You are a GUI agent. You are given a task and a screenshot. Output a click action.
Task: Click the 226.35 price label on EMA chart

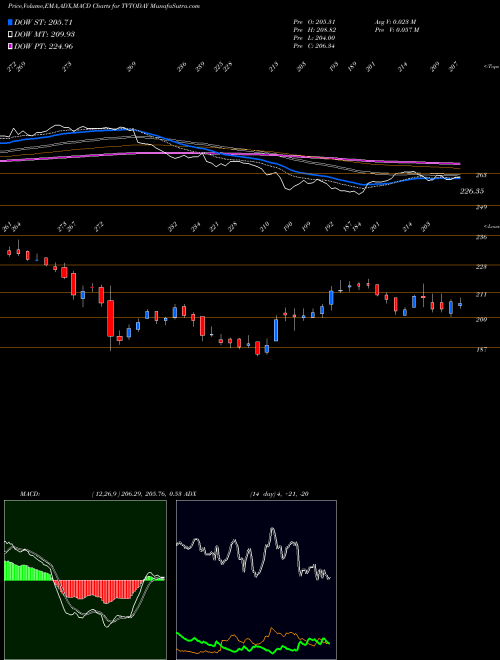472,191
